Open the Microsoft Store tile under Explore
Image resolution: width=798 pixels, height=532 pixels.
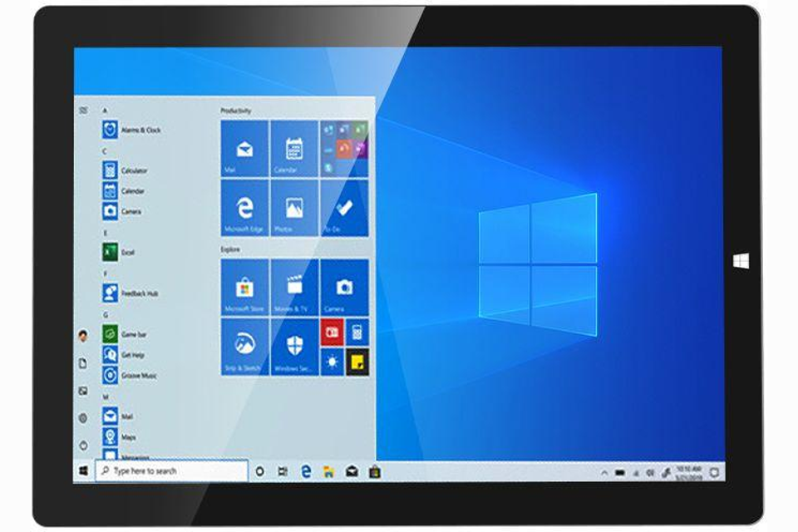244,288
